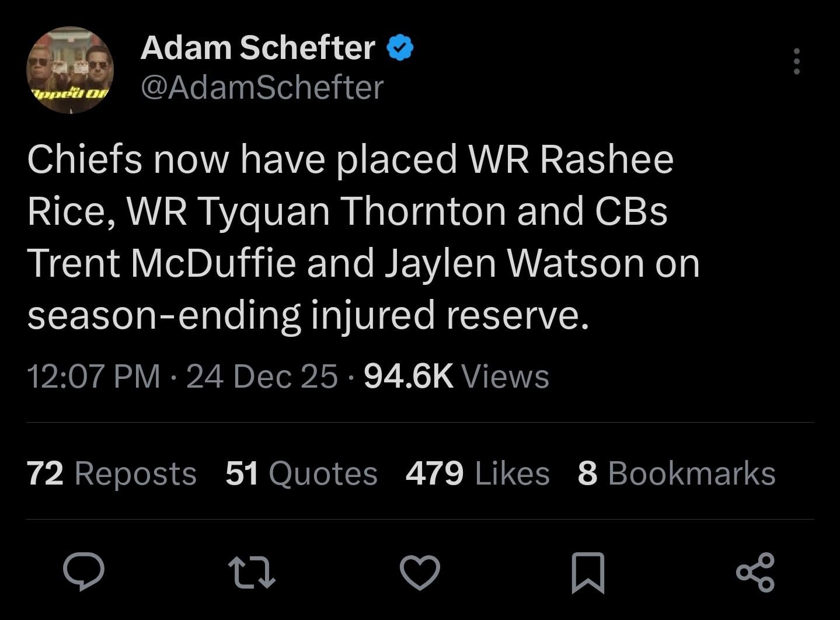The image size is (840, 620).
Task: Bookmark this tweet
Action: pos(588,571)
